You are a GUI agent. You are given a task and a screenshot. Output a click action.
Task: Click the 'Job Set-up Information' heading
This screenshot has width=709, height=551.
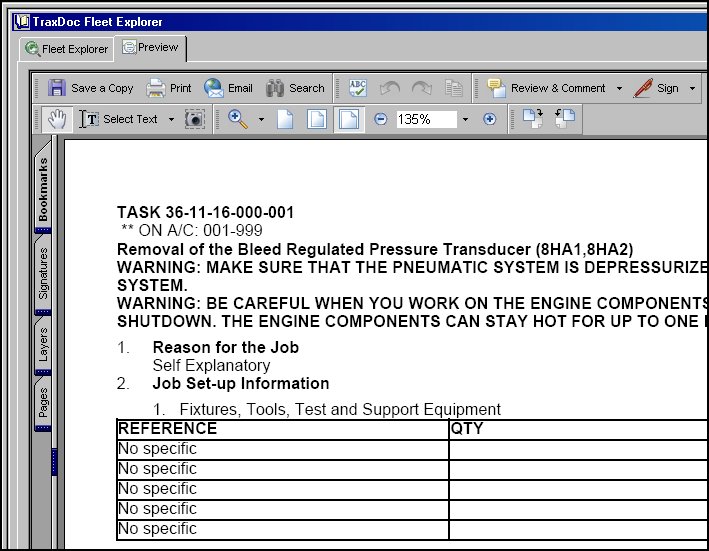coord(241,383)
